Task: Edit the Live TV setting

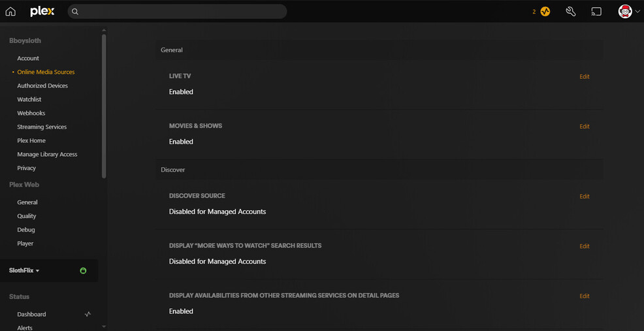Action: (585, 76)
